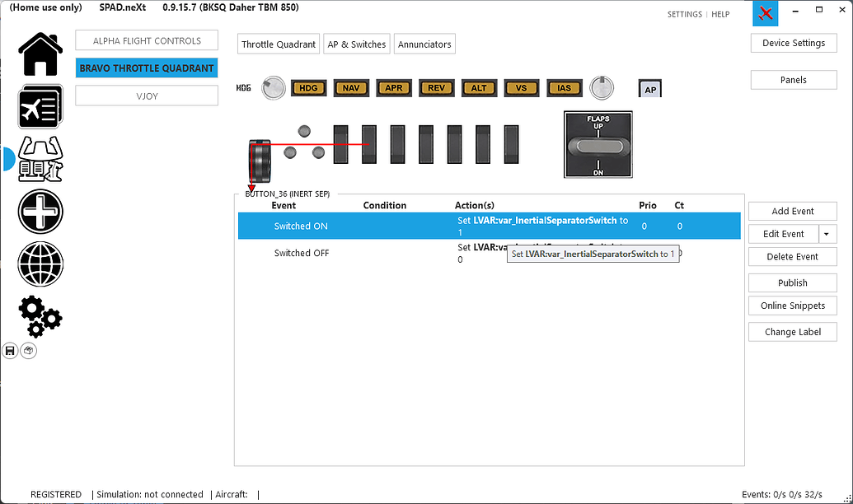Screen dimensions: 853x504
Task: Select the VS autopilot button
Action: click(521, 88)
